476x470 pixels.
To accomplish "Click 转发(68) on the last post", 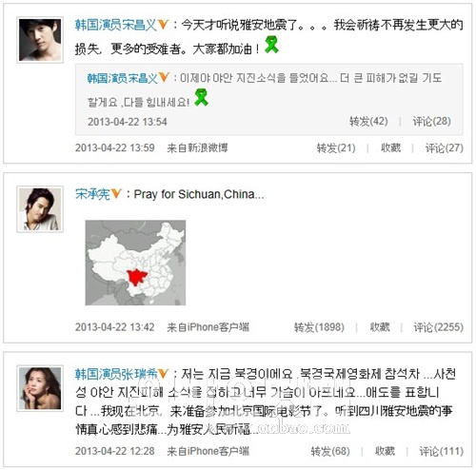I will (x=330, y=451).
